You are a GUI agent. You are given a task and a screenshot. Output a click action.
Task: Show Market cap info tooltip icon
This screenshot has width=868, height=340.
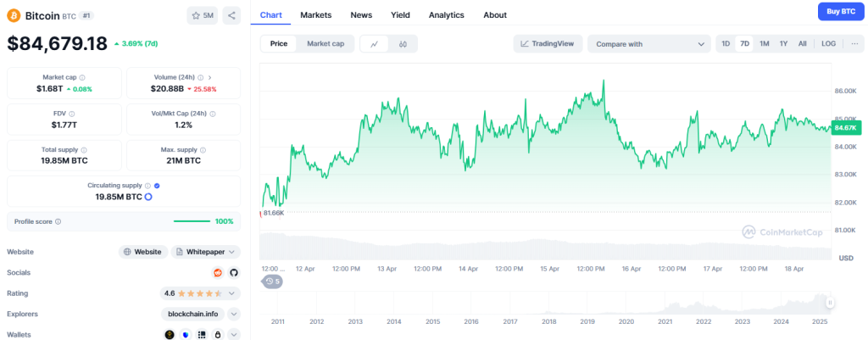tap(82, 78)
